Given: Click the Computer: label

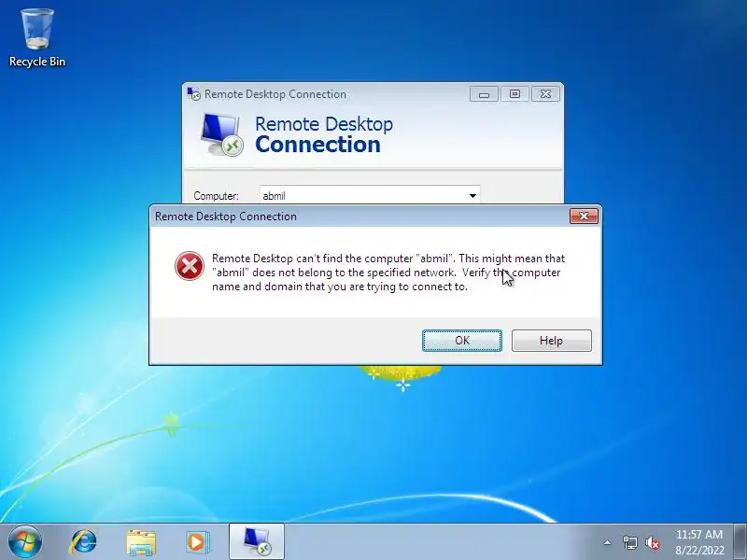Looking at the screenshot, I should pos(217,196).
